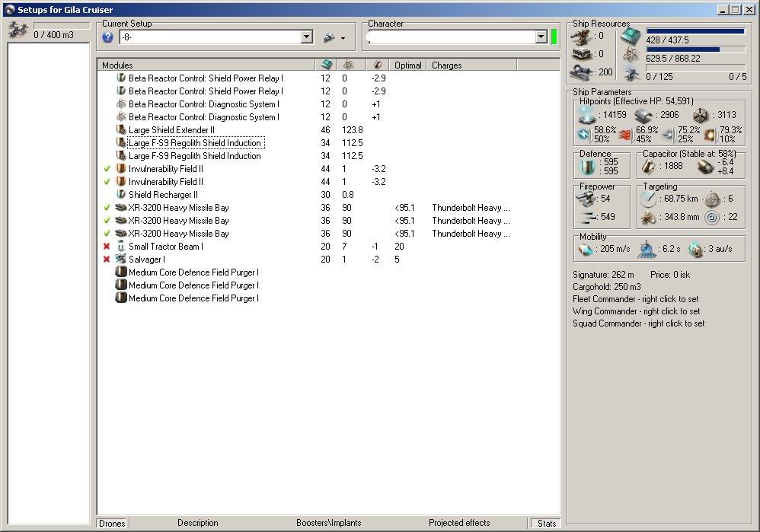Click the CPU usage bar above 428 / 437.5
This screenshot has height=532, width=760.
click(695, 31)
